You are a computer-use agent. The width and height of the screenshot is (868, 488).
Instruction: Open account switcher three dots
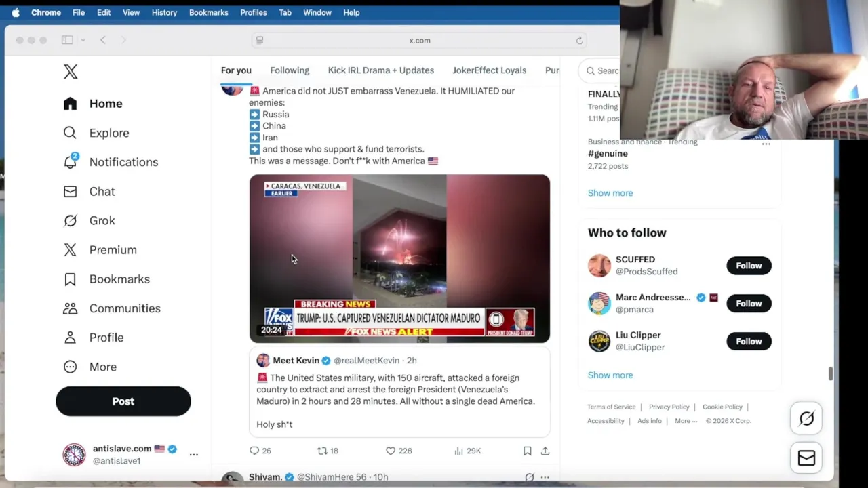pyautogui.click(x=193, y=455)
